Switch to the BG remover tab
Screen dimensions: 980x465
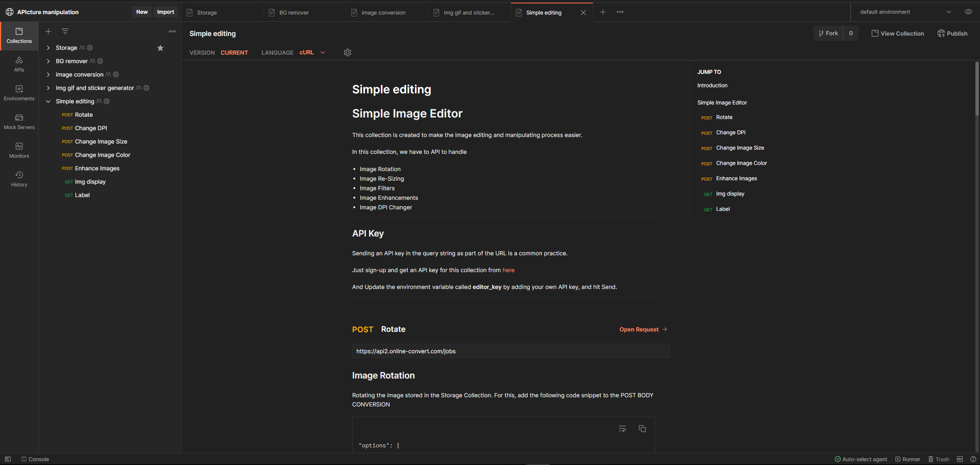click(x=294, y=13)
